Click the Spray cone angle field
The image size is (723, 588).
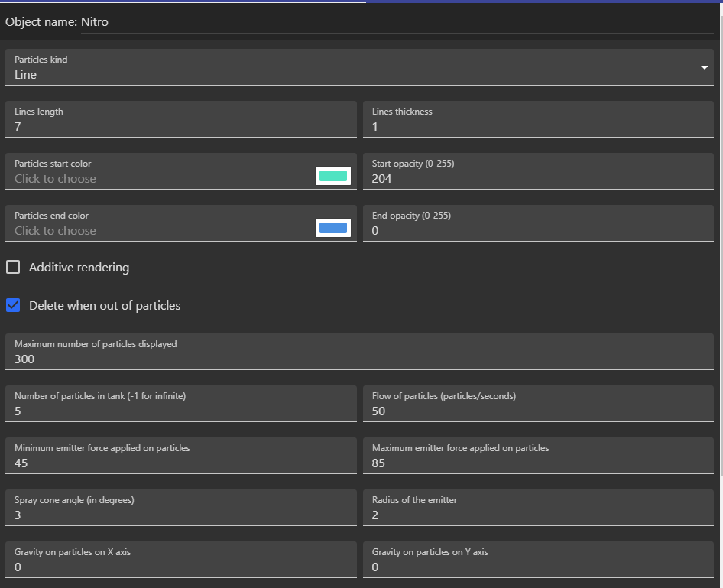point(180,515)
